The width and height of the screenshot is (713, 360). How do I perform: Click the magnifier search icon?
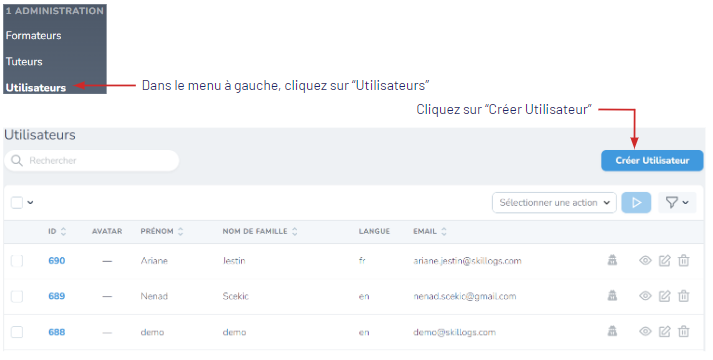17,160
